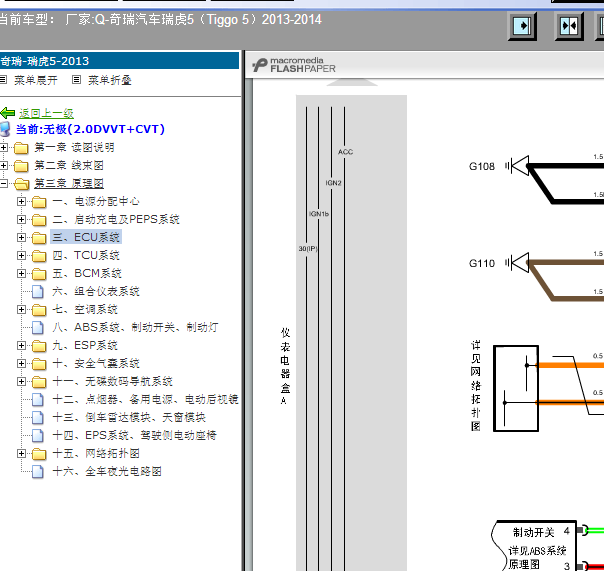Viewport: 604px width, 571px height.
Task: Select 十五、网络拓扑图 item
Action: click(x=96, y=453)
